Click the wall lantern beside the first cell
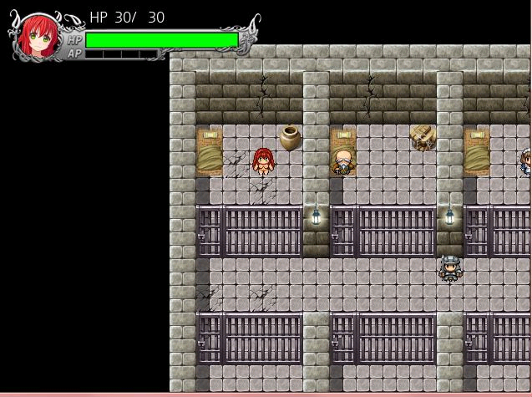 [316, 216]
